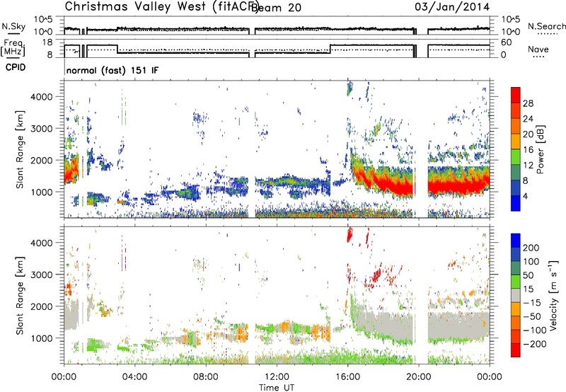Click the '20:00' time tick label
Image resolution: width=566 pixels, height=392 pixels.
pos(418,377)
